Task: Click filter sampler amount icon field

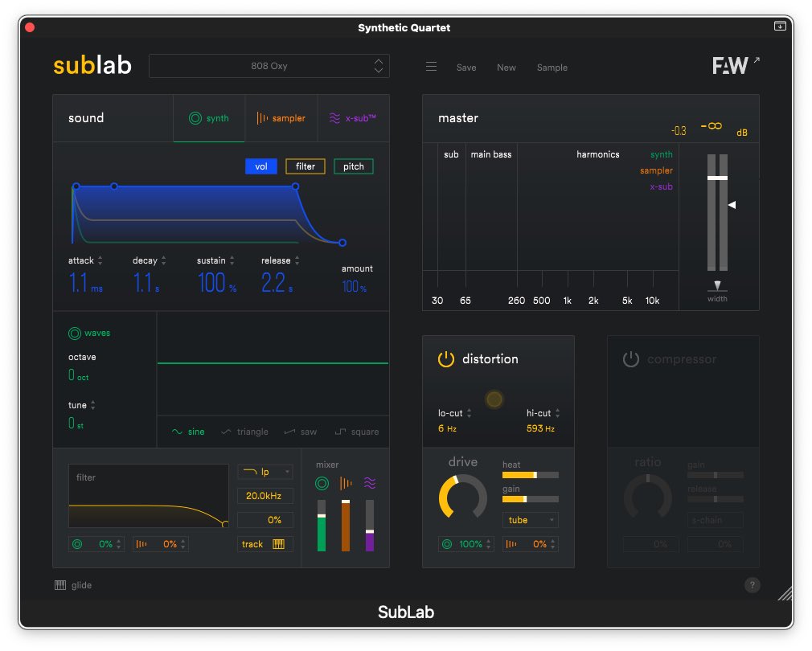Action: click(x=161, y=544)
